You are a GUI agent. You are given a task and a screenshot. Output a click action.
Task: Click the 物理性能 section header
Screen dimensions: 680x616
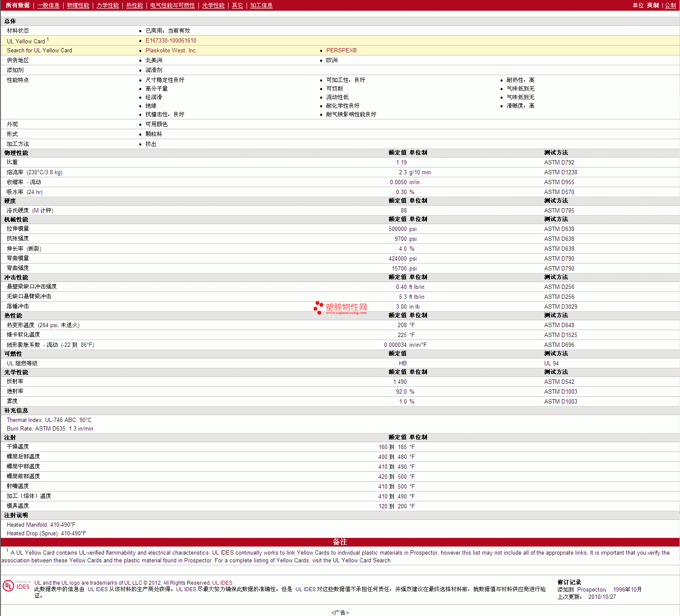(16, 153)
